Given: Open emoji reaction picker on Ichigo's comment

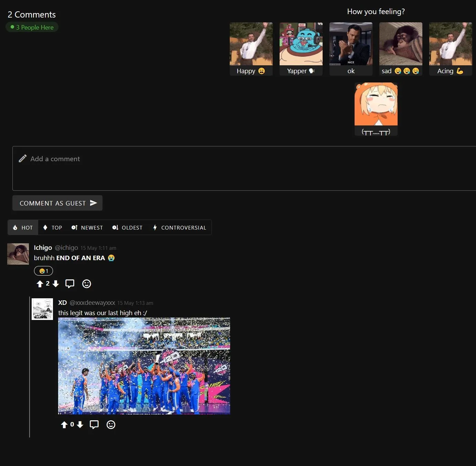Looking at the screenshot, I should [x=86, y=284].
